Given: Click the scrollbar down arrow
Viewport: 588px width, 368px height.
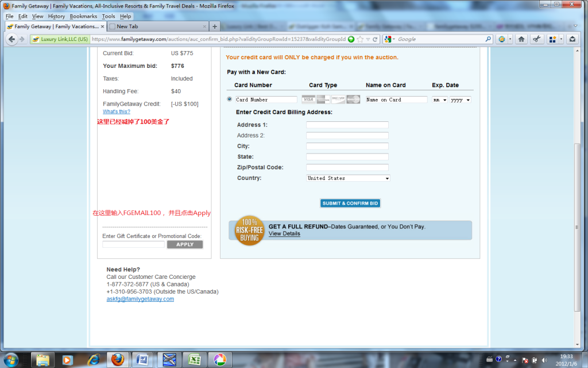Looking at the screenshot, I should pyautogui.click(x=577, y=344).
